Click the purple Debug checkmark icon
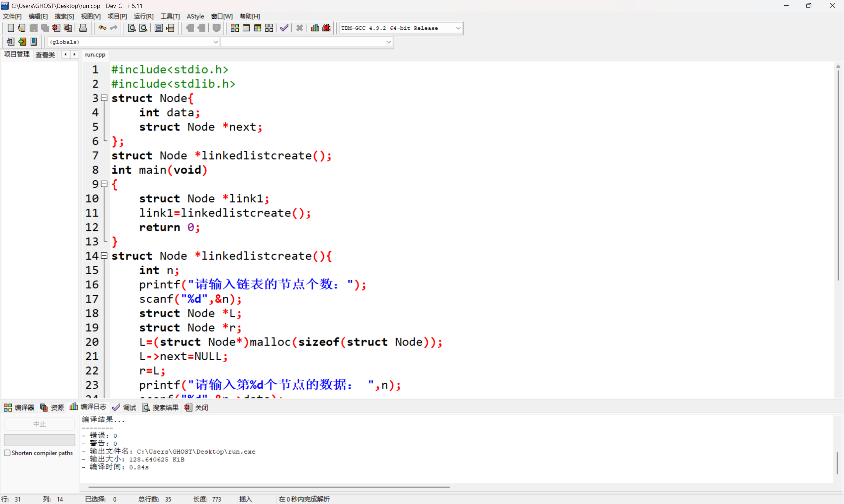The image size is (844, 504). click(x=284, y=28)
